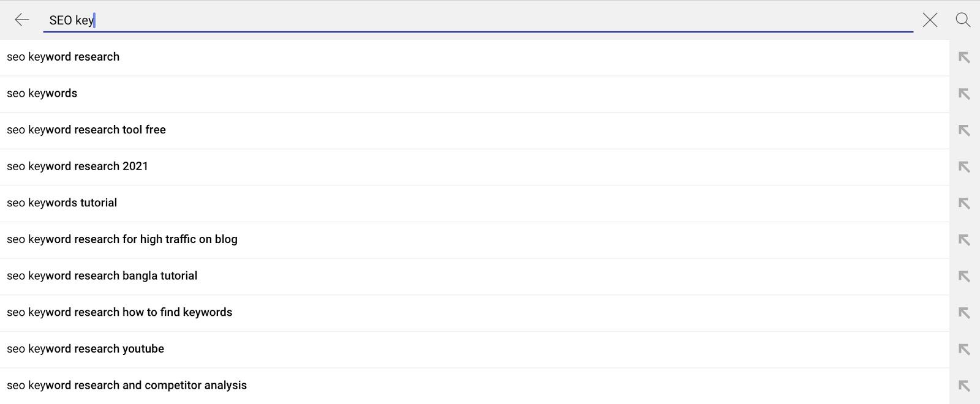
Task: Tap arrow icon beside 'seo keywords tutorial'
Action: coord(964,203)
